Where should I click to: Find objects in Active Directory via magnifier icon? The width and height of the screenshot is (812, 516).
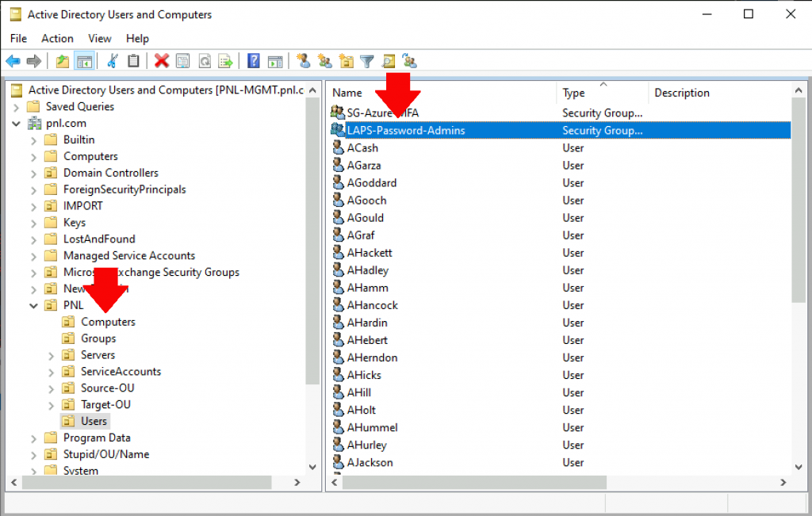(x=388, y=61)
